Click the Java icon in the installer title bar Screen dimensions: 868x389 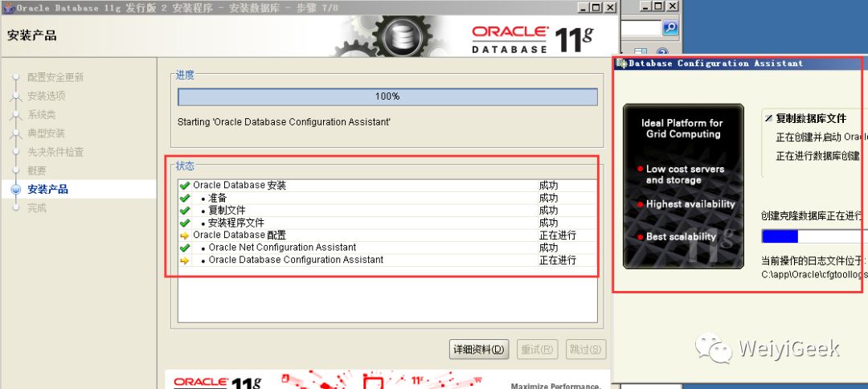click(x=9, y=8)
